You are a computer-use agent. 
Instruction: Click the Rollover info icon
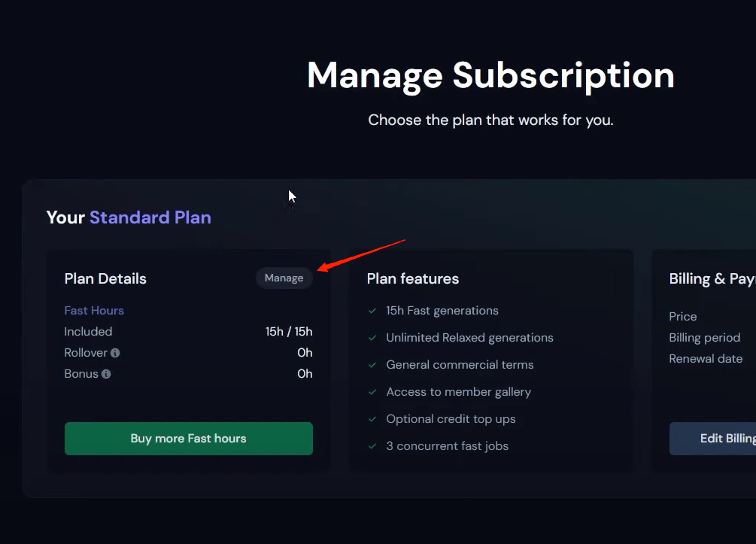(115, 353)
